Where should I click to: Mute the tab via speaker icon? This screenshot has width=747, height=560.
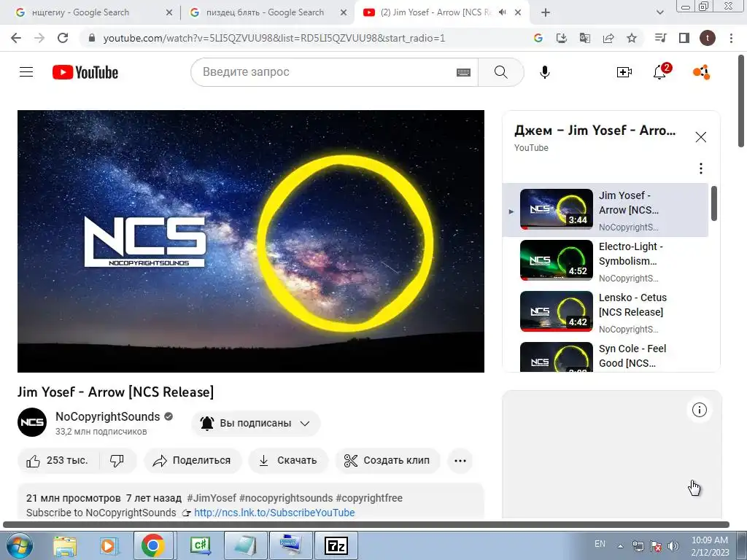pyautogui.click(x=502, y=12)
